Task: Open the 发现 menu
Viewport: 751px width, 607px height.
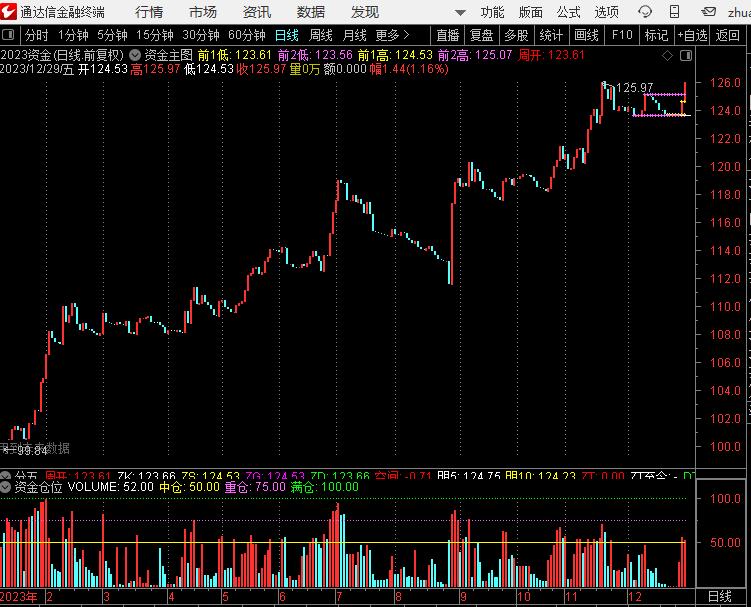Action: point(364,12)
